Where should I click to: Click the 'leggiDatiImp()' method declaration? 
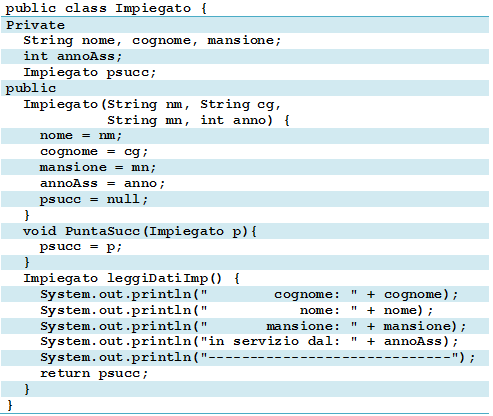[131, 278]
